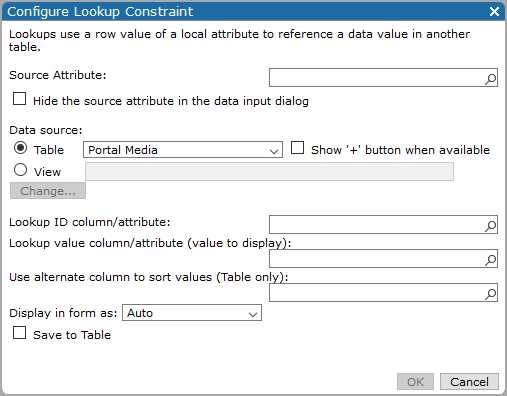The image size is (507, 396).
Task: Check Show '+' button when available
Action: pyautogui.click(x=297, y=148)
